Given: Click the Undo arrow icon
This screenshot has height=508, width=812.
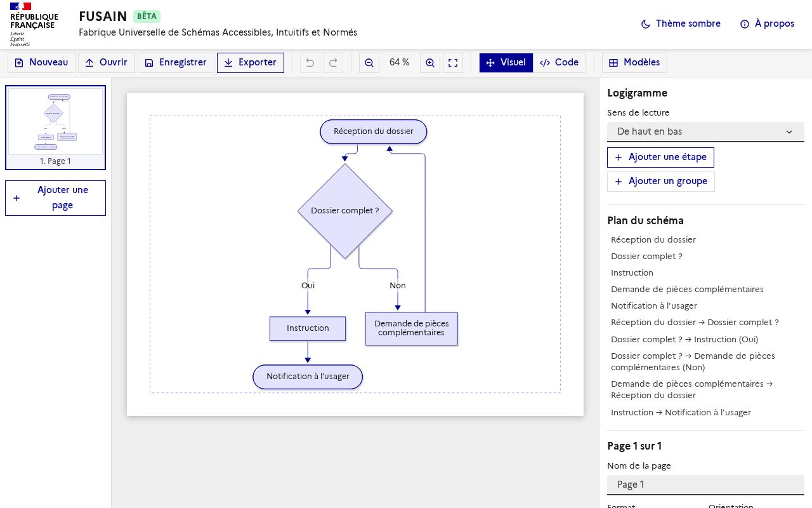Looking at the screenshot, I should pyautogui.click(x=310, y=63).
